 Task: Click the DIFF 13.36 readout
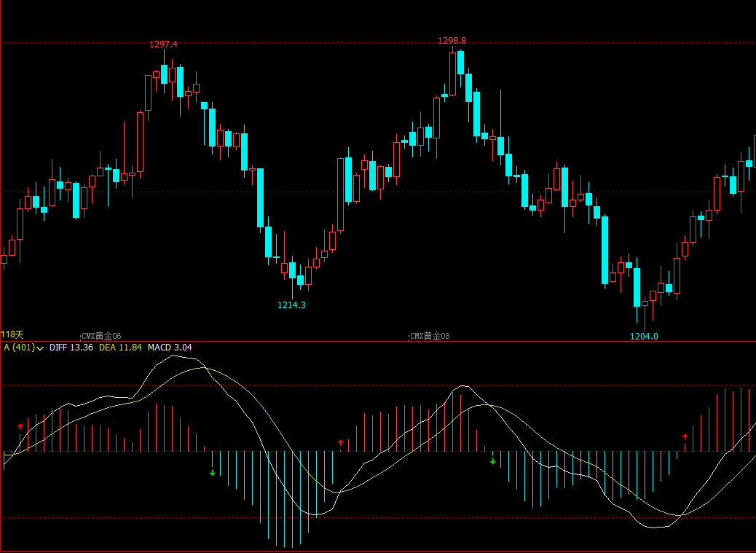[x=71, y=348]
